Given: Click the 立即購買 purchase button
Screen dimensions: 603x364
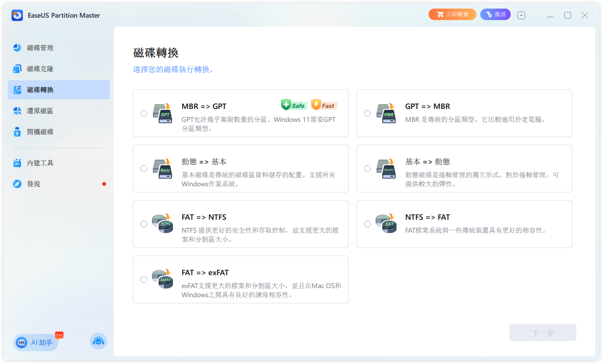Looking at the screenshot, I should click(x=452, y=14).
